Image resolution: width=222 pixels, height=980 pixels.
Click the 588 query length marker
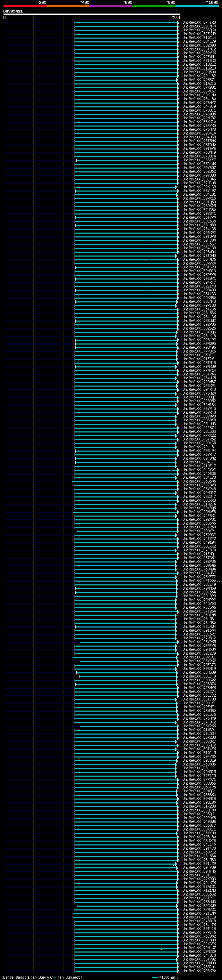(x=175, y=17)
